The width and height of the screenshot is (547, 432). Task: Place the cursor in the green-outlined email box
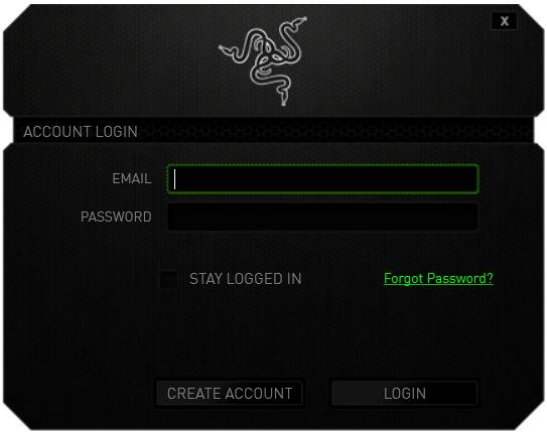[x=322, y=179]
